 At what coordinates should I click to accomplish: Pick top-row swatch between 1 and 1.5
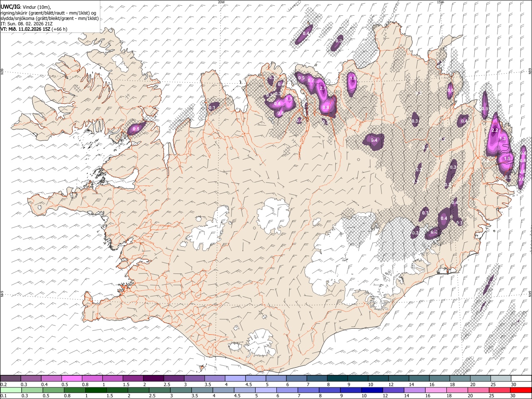point(113,378)
